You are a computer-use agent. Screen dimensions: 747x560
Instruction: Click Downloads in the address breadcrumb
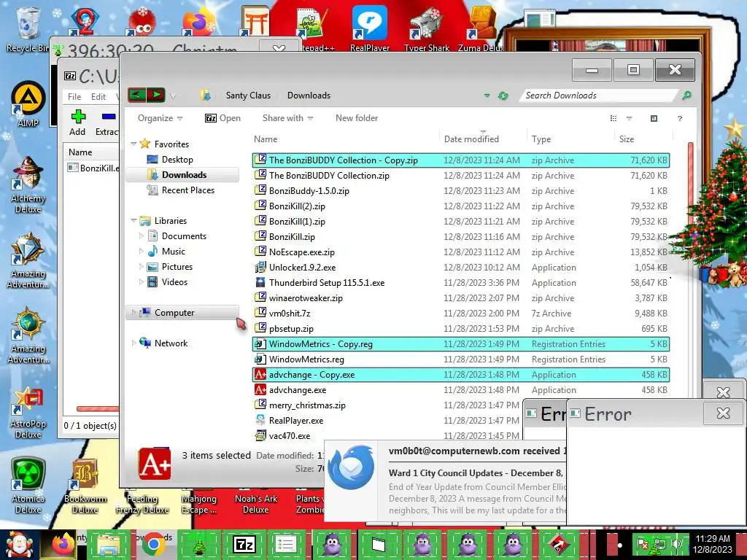(x=309, y=96)
